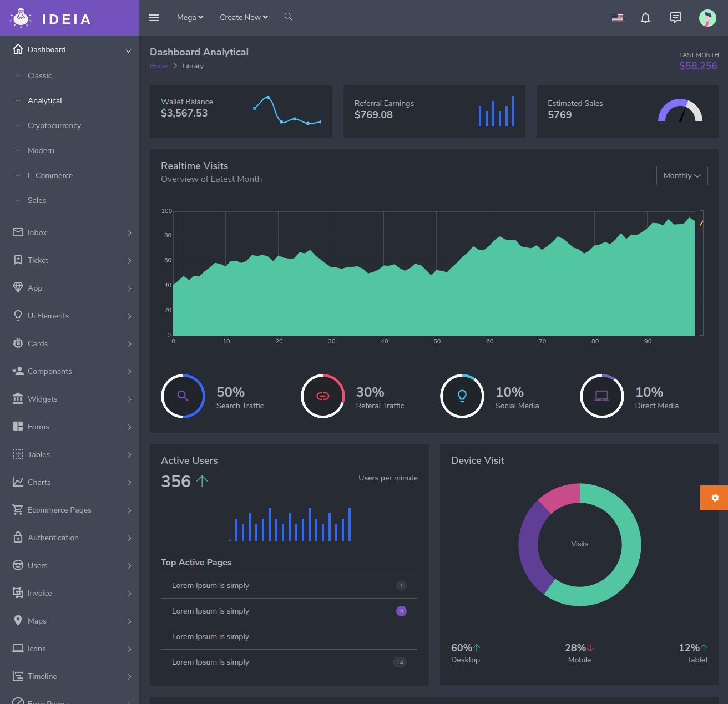
Task: Open the chat messages icon
Action: click(675, 18)
